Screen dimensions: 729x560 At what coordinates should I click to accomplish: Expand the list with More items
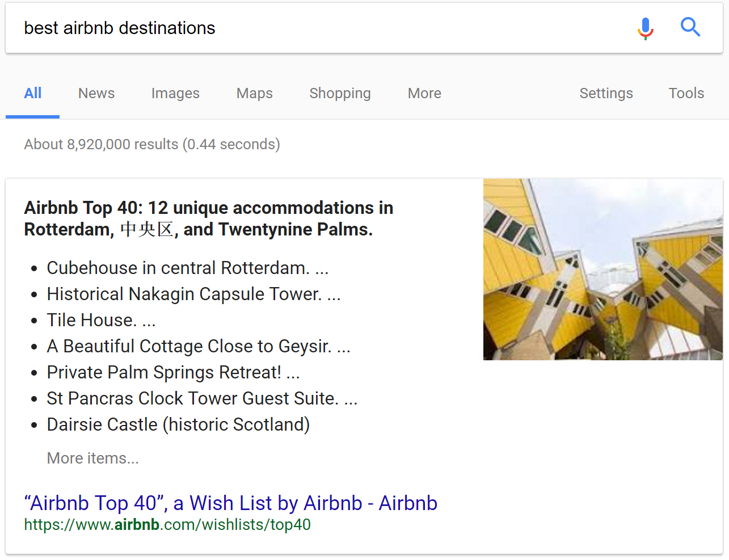[x=92, y=458]
